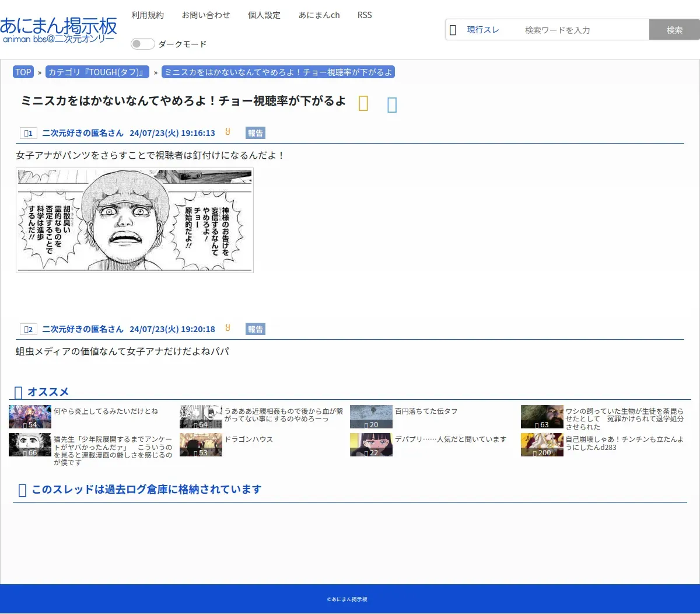700x614 pixels.
Task: Report post 2 with 報告 button
Action: (255, 329)
